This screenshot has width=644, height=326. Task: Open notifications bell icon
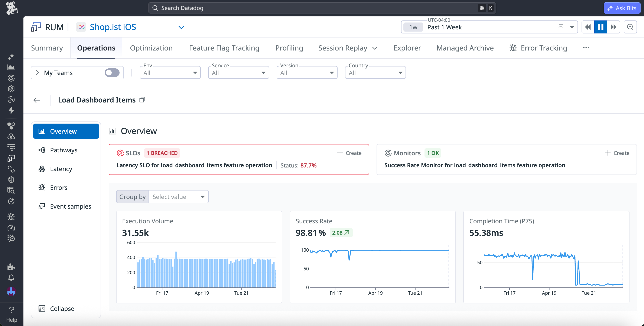coord(11,278)
